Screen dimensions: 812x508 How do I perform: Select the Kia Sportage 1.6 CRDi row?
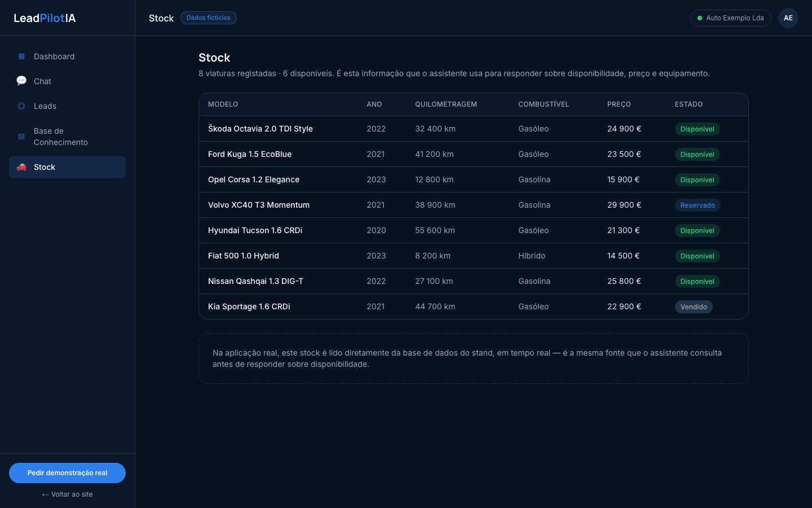[474, 306]
